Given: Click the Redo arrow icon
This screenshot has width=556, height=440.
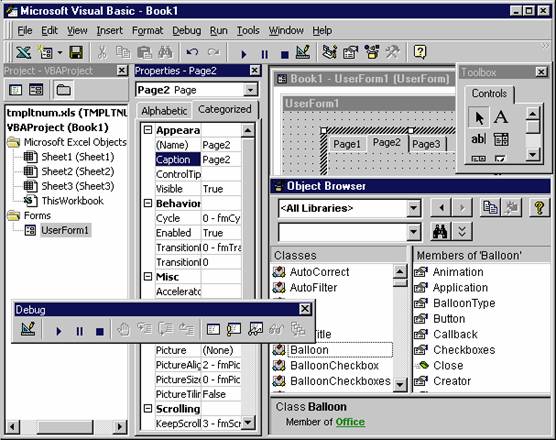Looking at the screenshot, I should point(214,53).
